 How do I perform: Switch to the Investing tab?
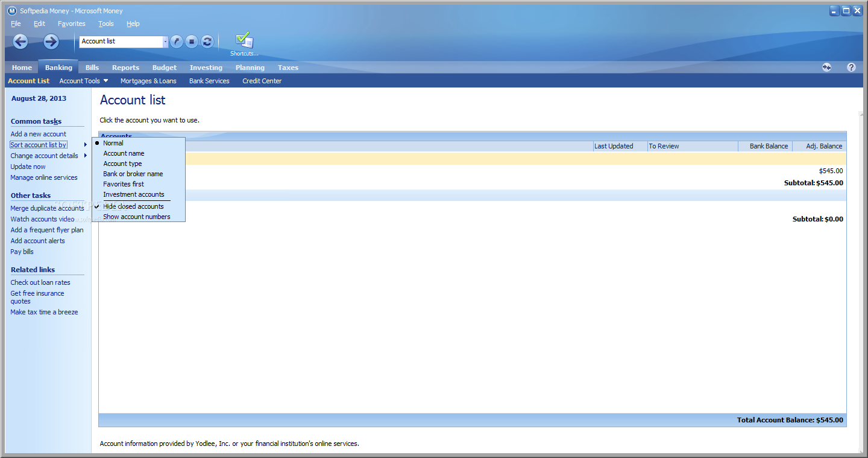[206, 68]
